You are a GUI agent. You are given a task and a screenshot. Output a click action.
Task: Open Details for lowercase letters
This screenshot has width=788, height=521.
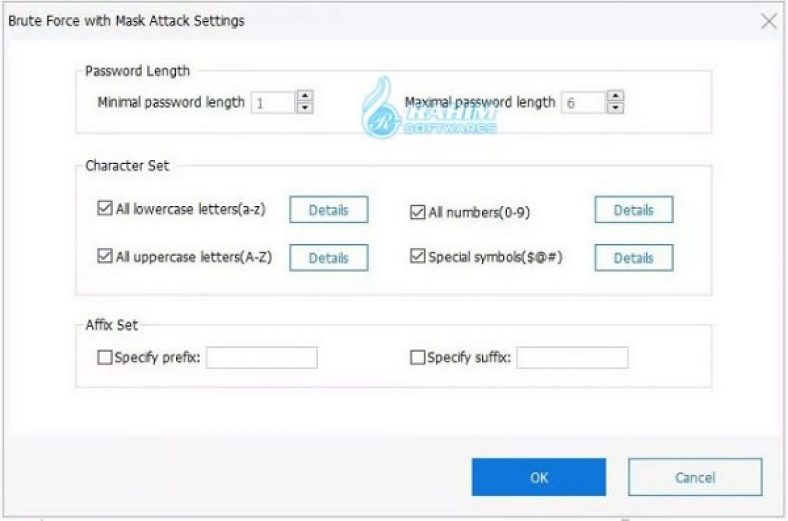click(328, 210)
